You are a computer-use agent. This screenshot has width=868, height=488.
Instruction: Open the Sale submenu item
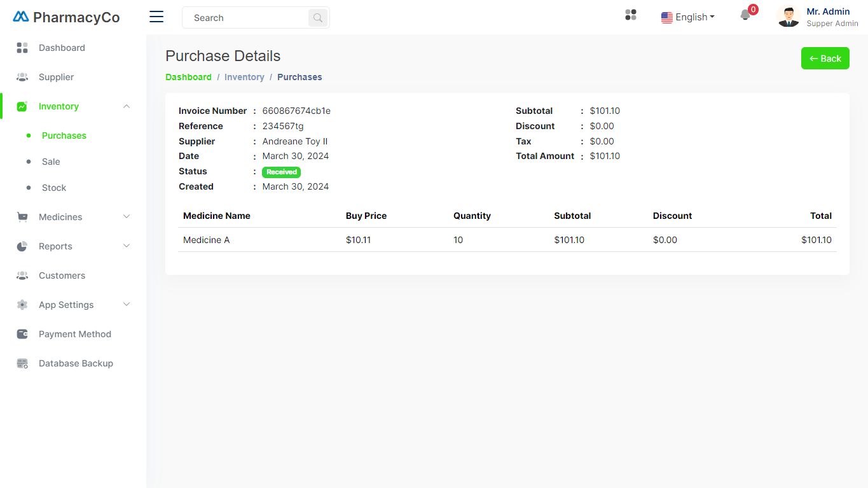51,162
